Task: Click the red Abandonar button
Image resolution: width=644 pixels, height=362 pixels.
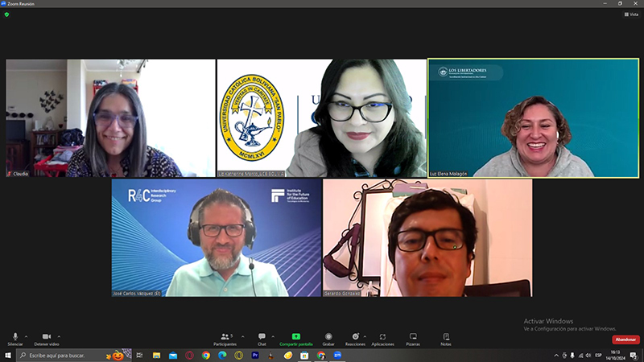Action: (x=625, y=339)
